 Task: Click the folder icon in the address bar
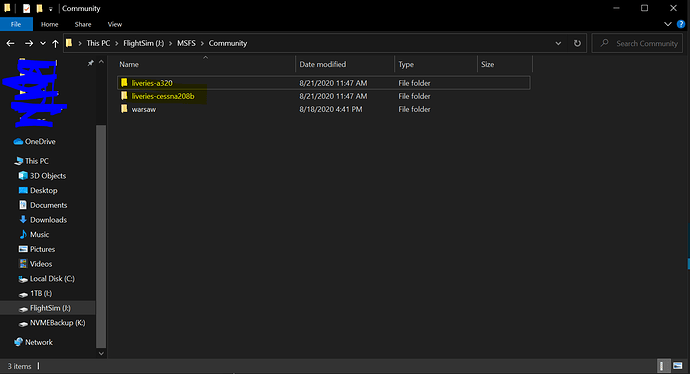69,43
